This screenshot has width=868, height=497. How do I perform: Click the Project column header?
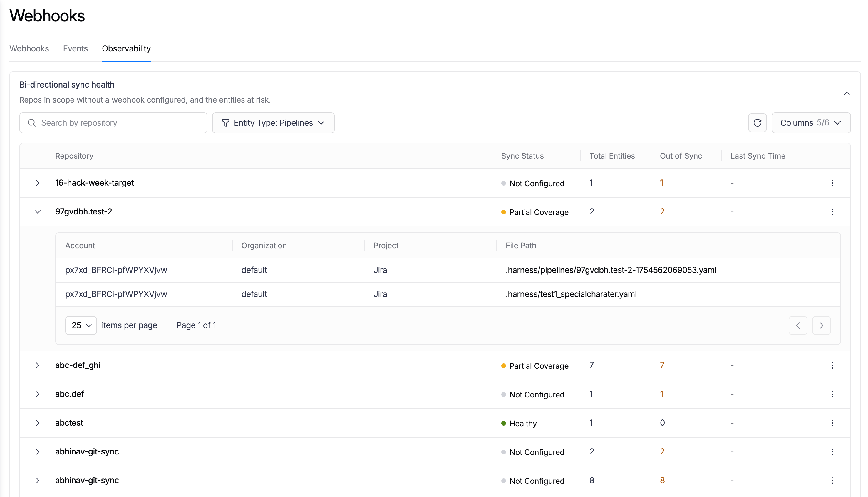point(386,246)
